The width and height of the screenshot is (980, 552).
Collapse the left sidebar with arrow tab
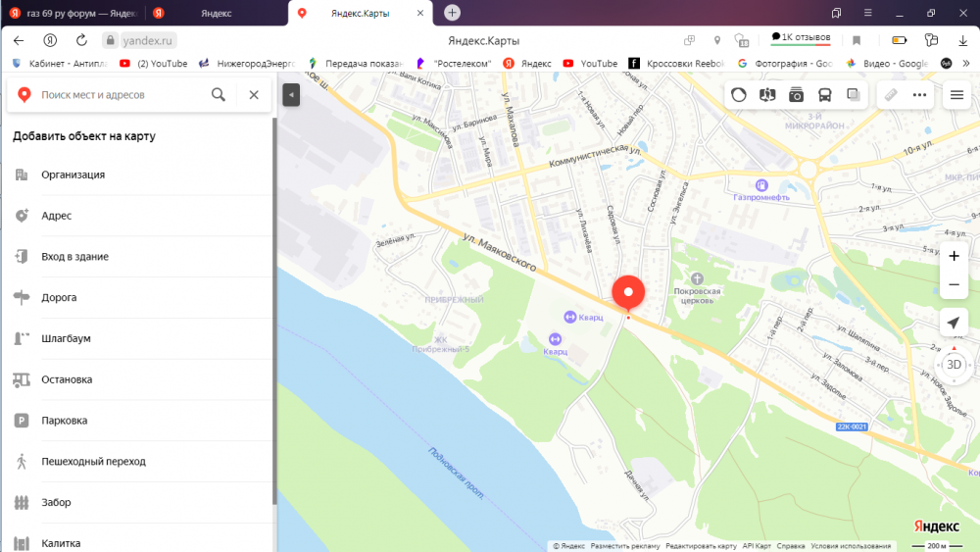point(290,95)
